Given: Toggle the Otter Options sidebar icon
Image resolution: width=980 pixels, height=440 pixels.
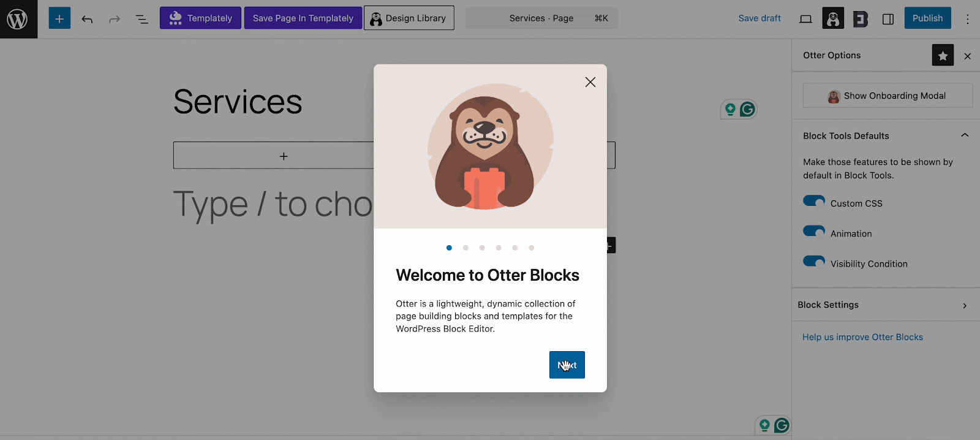Looking at the screenshot, I should tap(833, 18).
